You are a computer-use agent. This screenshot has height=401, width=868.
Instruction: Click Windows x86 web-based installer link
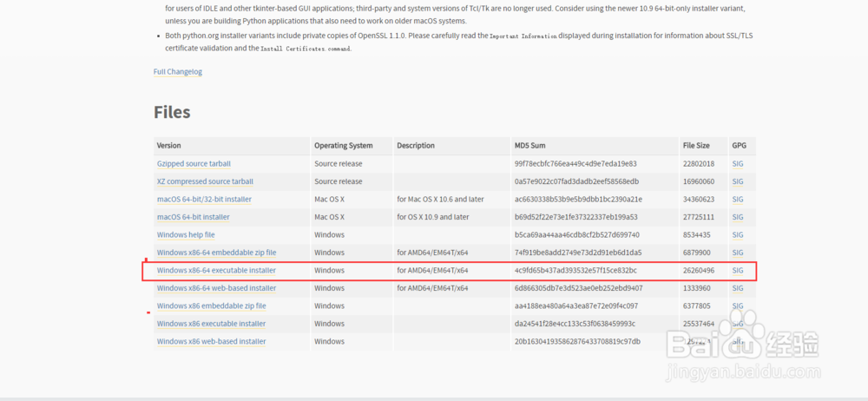tap(211, 341)
